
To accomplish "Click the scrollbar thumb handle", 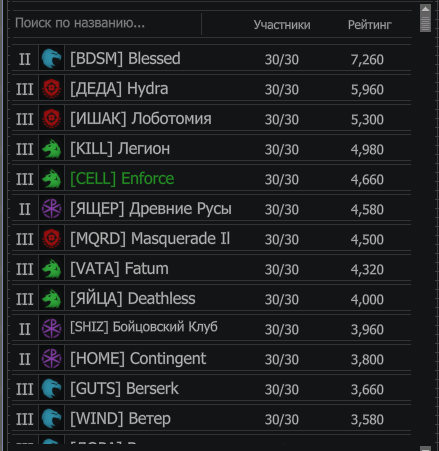I will (x=425, y=23).
